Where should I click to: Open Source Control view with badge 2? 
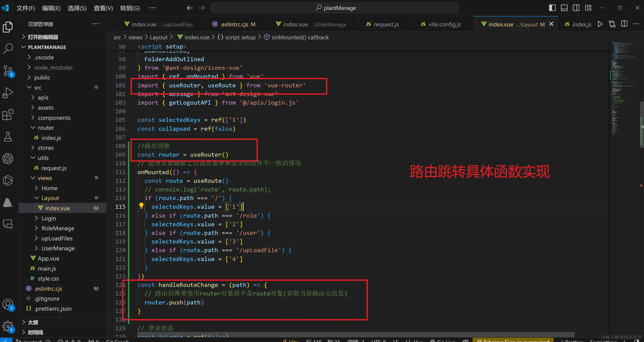click(x=8, y=71)
